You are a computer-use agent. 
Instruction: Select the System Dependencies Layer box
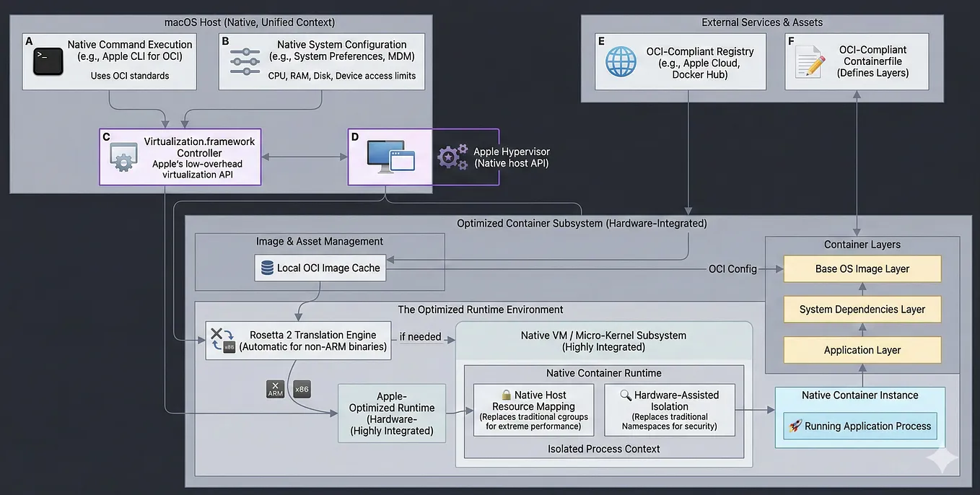click(x=862, y=309)
